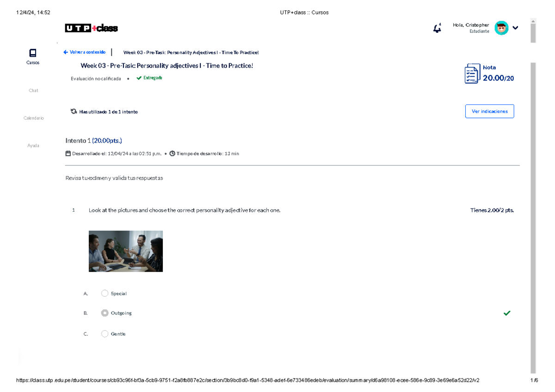
Task: Open the notifications bell
Action: pos(437,29)
